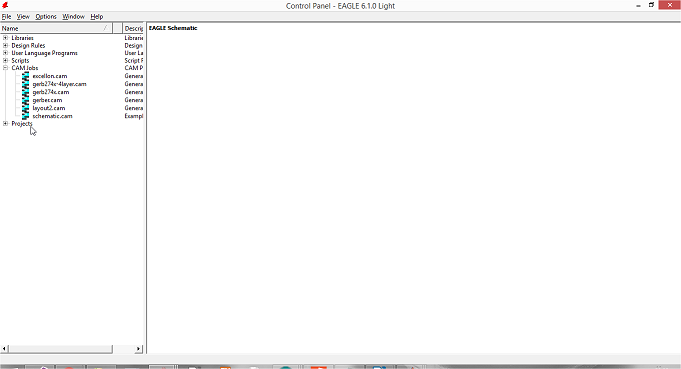Click the Description column header

[133, 28]
